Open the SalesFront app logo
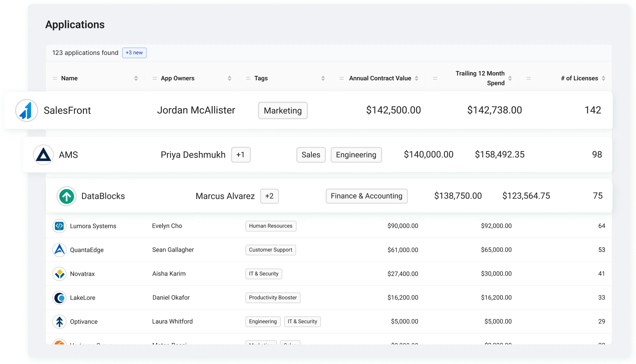 (27, 110)
